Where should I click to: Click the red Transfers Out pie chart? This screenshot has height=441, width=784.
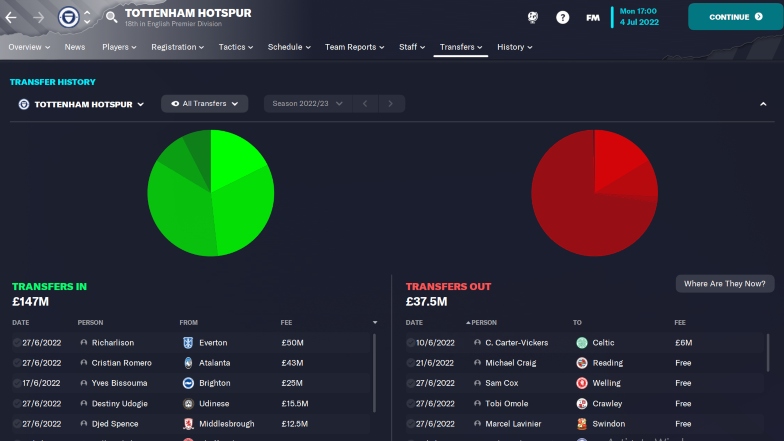[x=594, y=193]
